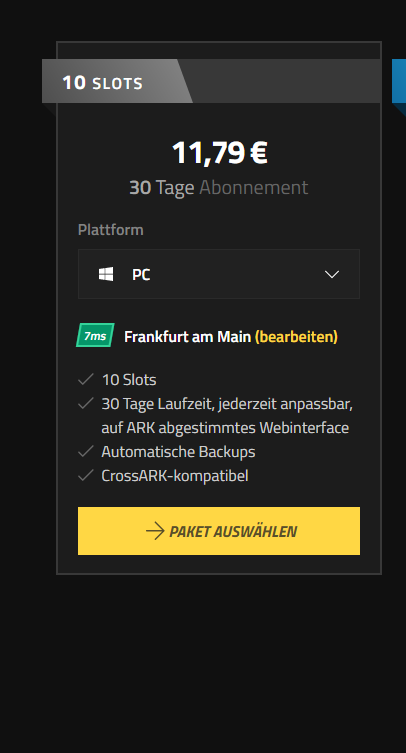This screenshot has width=406, height=753.
Task: Click the checkmark beside Automatische Backups
Action: [x=86, y=451]
